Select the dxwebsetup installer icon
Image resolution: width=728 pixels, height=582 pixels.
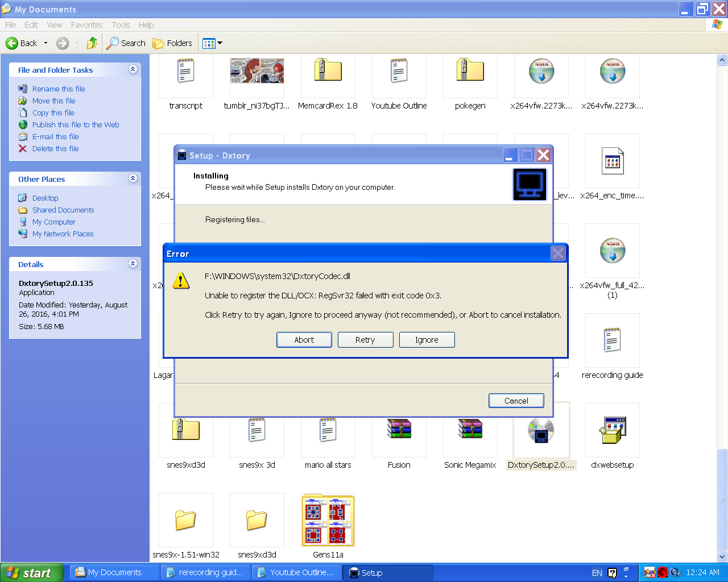click(613, 430)
